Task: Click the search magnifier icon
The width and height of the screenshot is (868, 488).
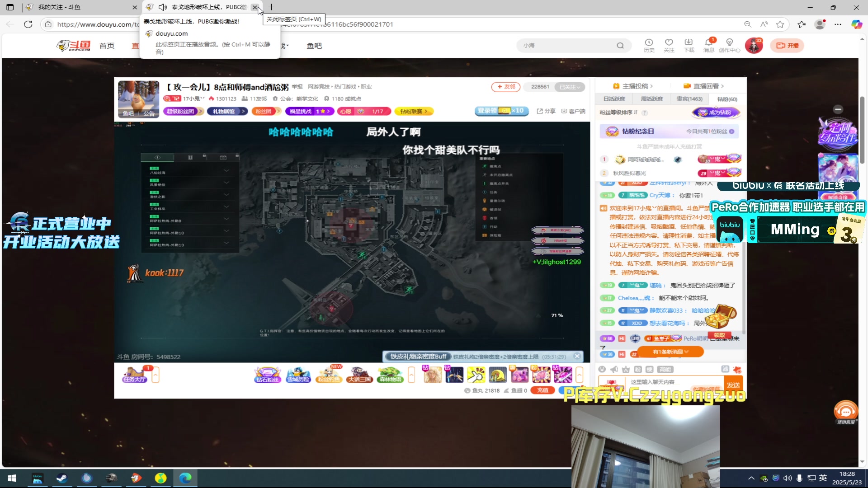Action: click(620, 46)
